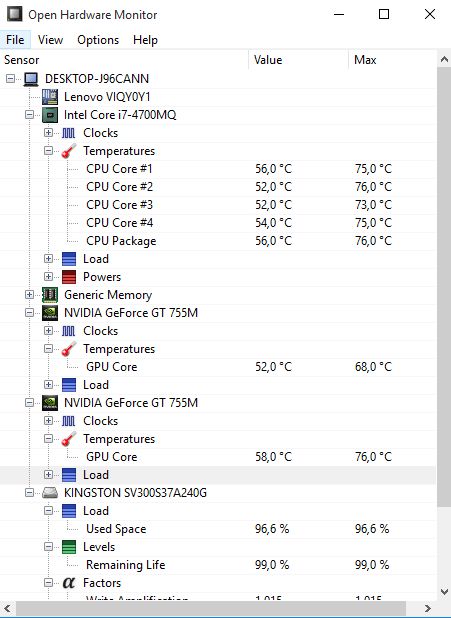Click the KINGSTON SV300S37A240G drive icon

click(50, 493)
